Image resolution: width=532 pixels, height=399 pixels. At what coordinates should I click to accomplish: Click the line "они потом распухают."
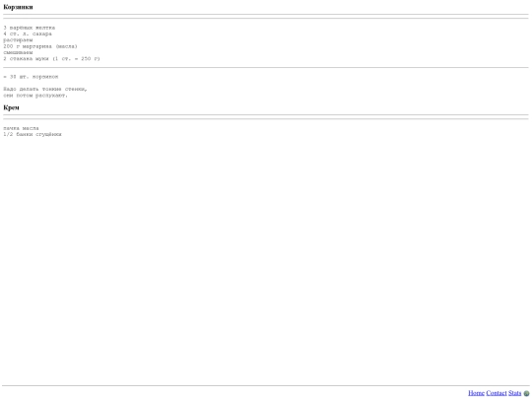pyautogui.click(x=35, y=96)
